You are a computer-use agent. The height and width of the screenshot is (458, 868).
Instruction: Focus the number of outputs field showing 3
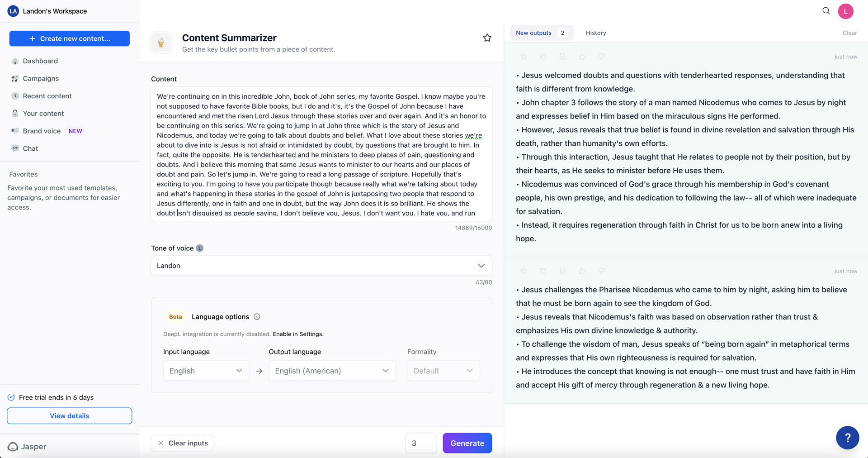click(421, 443)
